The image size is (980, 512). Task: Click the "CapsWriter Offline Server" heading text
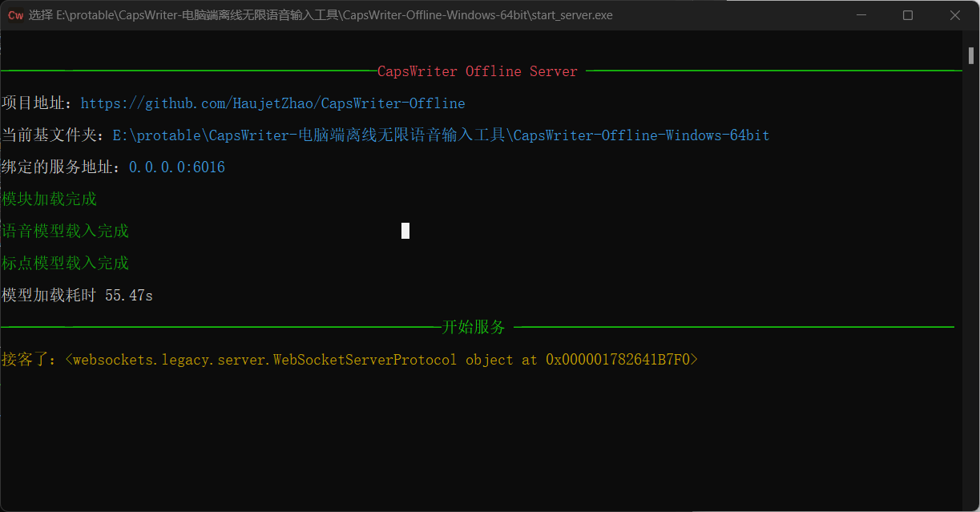478,71
